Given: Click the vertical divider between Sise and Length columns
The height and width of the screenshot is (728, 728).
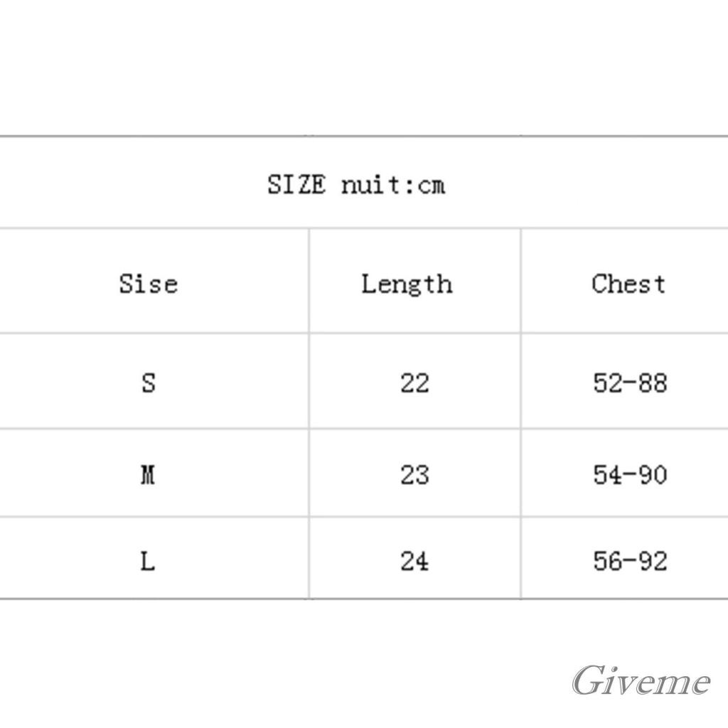Looking at the screenshot, I should pos(309,412).
